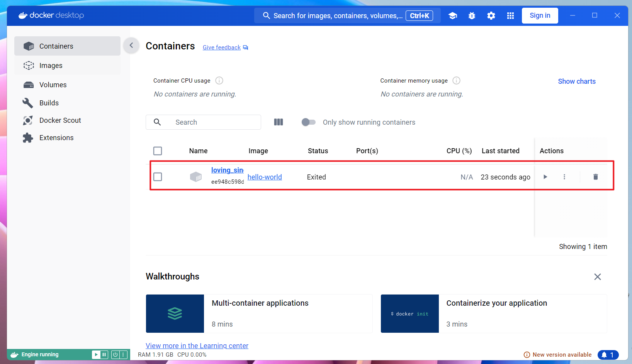Screen dimensions: 632x364
Task: Open the manage columns icon
Action: pyautogui.click(x=279, y=122)
